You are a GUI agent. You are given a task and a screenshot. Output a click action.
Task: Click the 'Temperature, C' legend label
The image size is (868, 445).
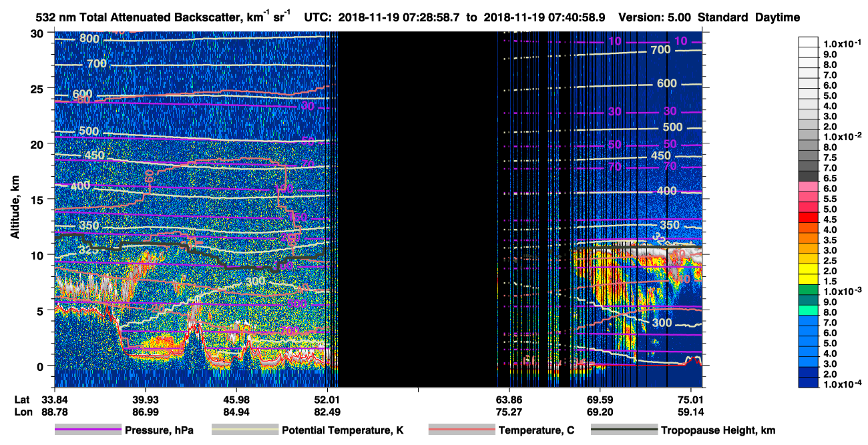pos(536,430)
